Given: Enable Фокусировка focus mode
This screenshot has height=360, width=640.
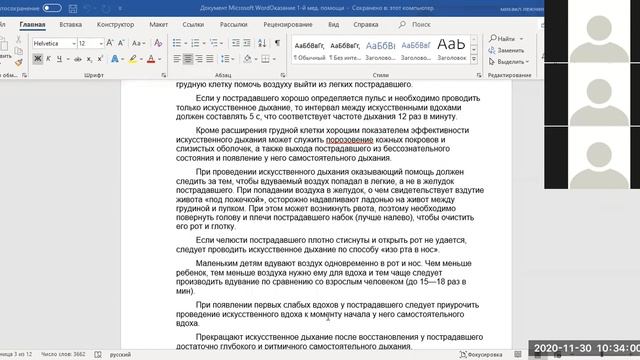Looking at the screenshot, I should click(x=481, y=354).
